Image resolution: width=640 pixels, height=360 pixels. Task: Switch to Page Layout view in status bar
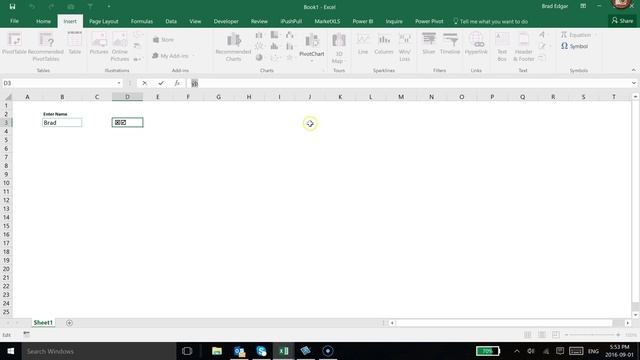click(542, 335)
